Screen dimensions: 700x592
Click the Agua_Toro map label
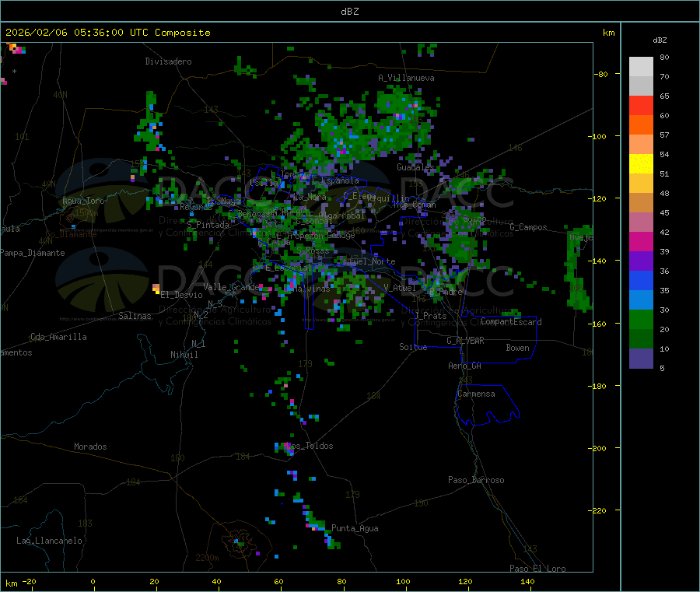[x=83, y=201]
